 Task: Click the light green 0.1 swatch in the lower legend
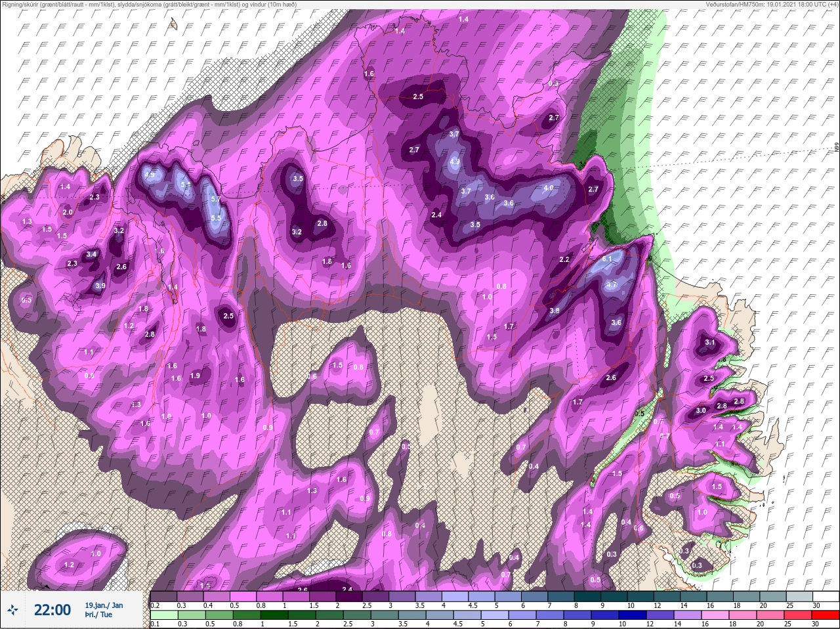(164, 615)
